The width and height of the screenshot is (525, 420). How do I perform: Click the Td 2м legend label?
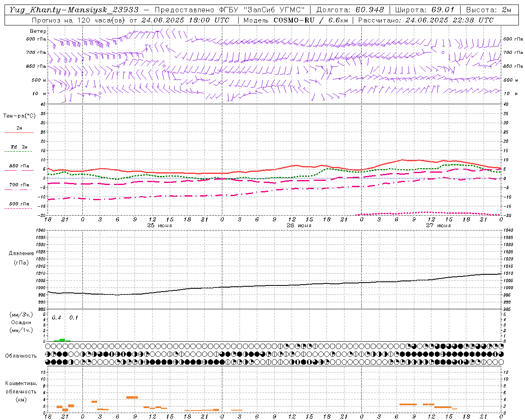(19, 147)
